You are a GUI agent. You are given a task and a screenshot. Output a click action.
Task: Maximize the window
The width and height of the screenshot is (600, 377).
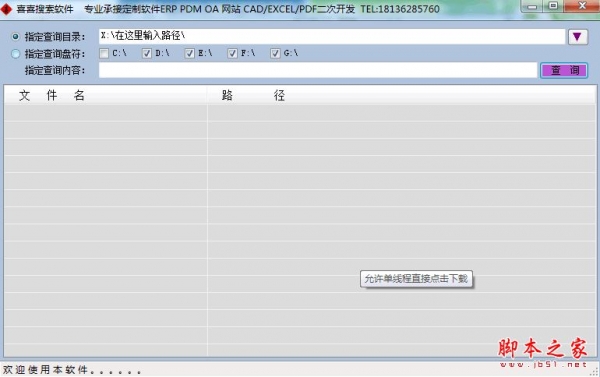pos(553,6)
